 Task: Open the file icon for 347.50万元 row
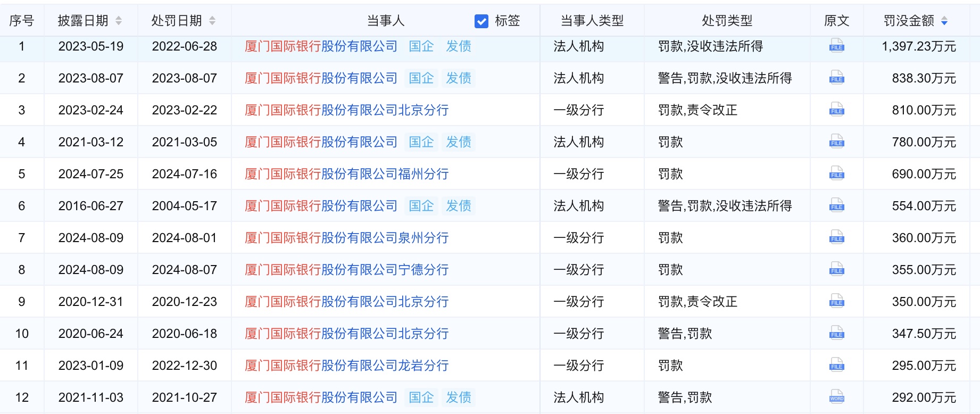[x=836, y=333]
